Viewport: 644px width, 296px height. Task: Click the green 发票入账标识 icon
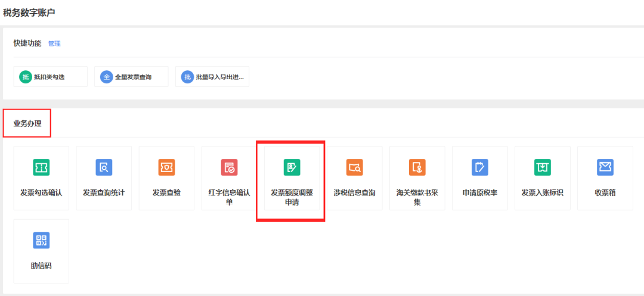pyautogui.click(x=543, y=167)
